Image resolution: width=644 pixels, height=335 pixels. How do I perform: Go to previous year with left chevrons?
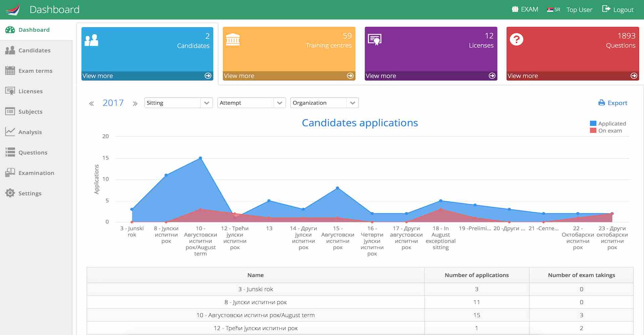click(91, 104)
